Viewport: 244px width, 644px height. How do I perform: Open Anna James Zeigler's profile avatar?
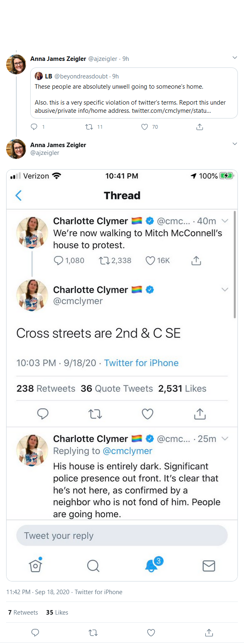click(x=16, y=64)
